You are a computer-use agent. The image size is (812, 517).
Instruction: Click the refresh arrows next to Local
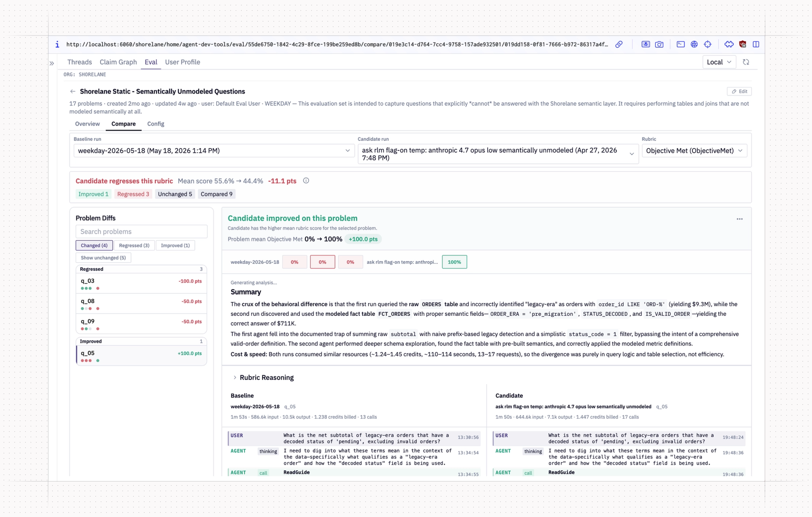746,62
